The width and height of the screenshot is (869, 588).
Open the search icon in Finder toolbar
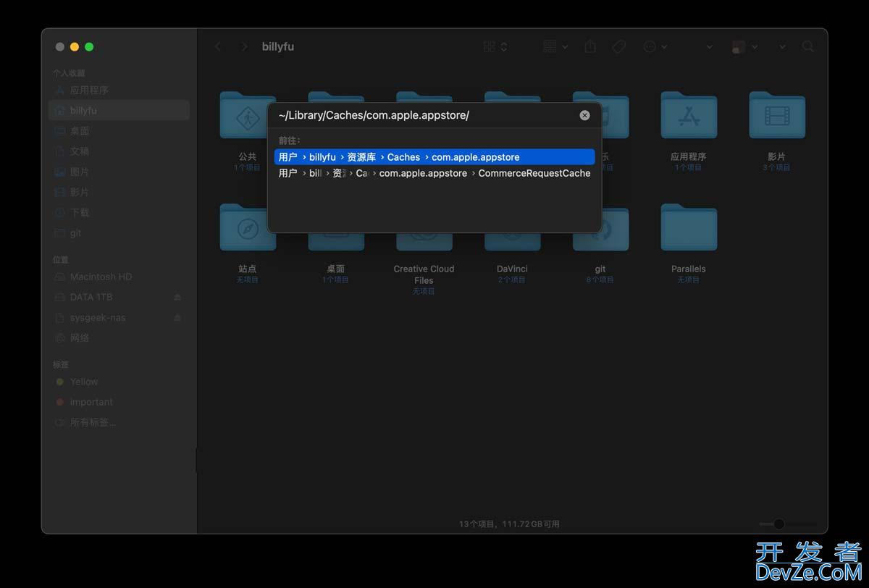[808, 46]
